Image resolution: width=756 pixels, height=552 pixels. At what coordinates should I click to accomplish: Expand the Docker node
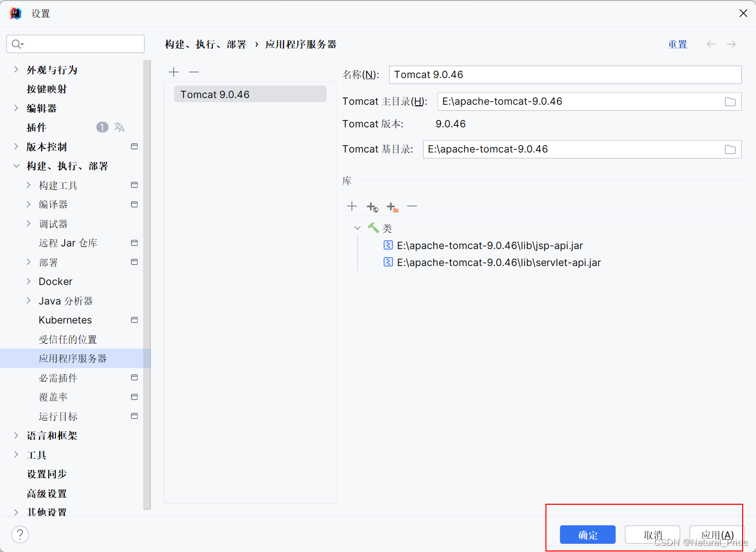coord(29,281)
